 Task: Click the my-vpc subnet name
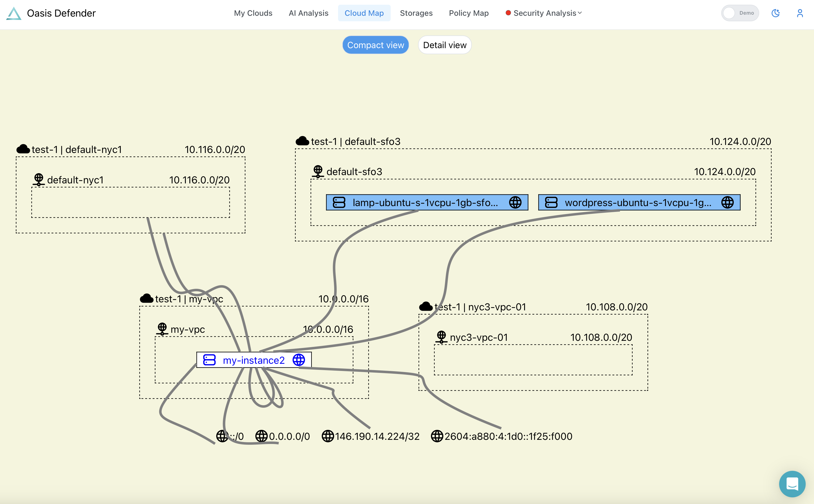point(188,329)
